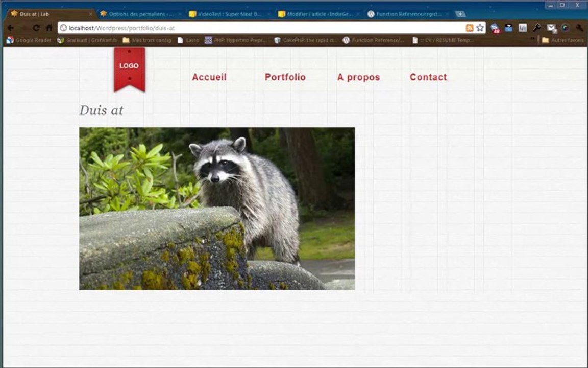Open the 'A propos' navigation link
The height and width of the screenshot is (368, 588).
358,77
